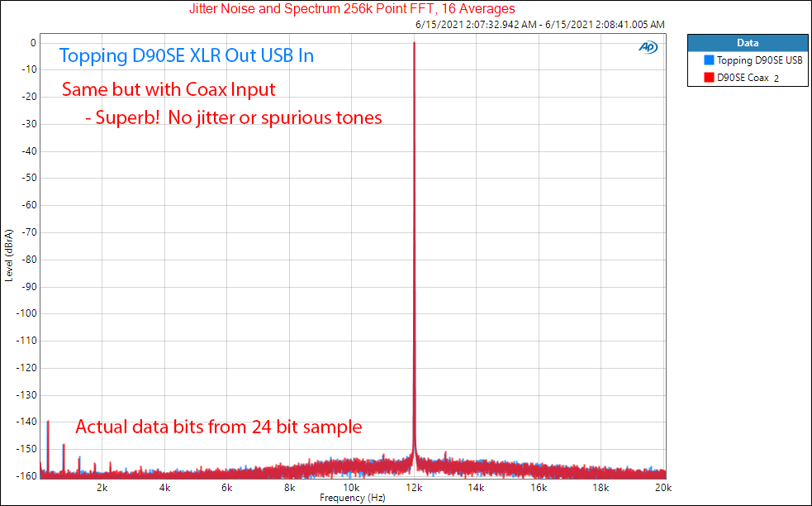Click the Frequency (Hz) axis label
The width and height of the screenshot is (812, 506).
[x=352, y=499]
